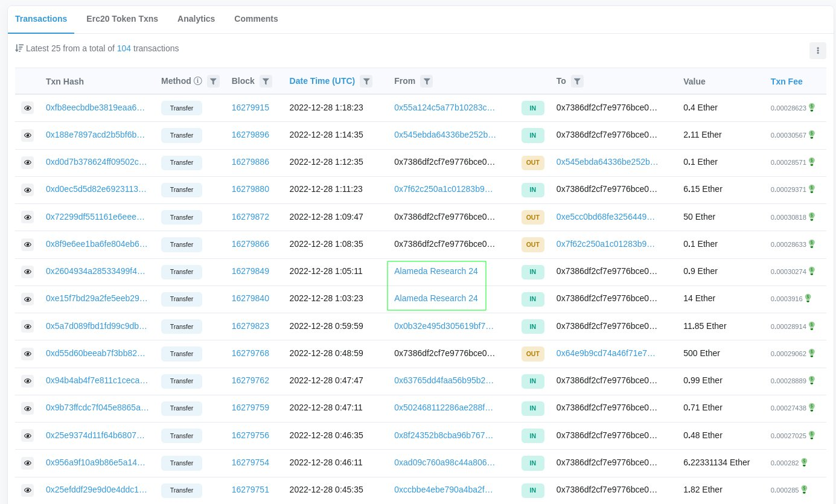This screenshot has height=504, width=836.
Task: Open sender address 0xad09c760a98c44a806
Action: (444, 462)
